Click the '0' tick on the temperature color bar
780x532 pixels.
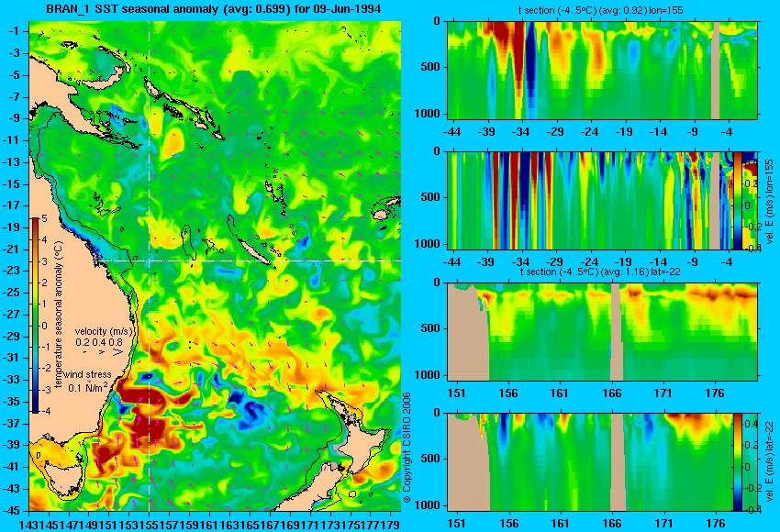44,327
